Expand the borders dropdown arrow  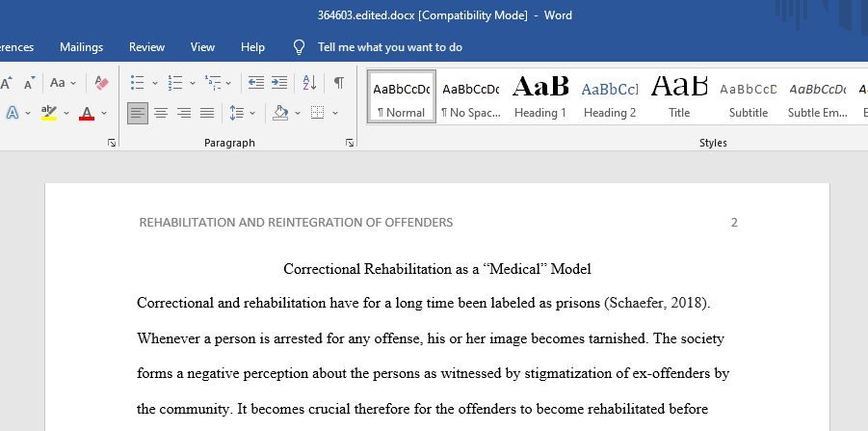click(x=335, y=113)
